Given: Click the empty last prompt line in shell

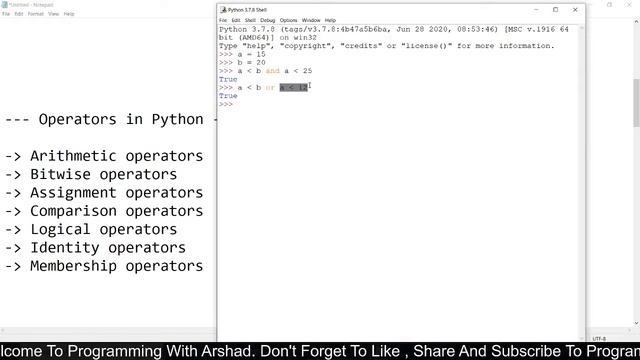Looking at the screenshot, I should coord(226,104).
